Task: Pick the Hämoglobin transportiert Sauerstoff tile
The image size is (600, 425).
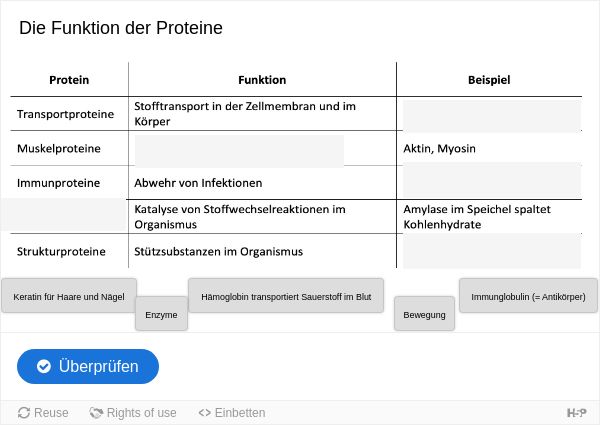Action: [286, 296]
